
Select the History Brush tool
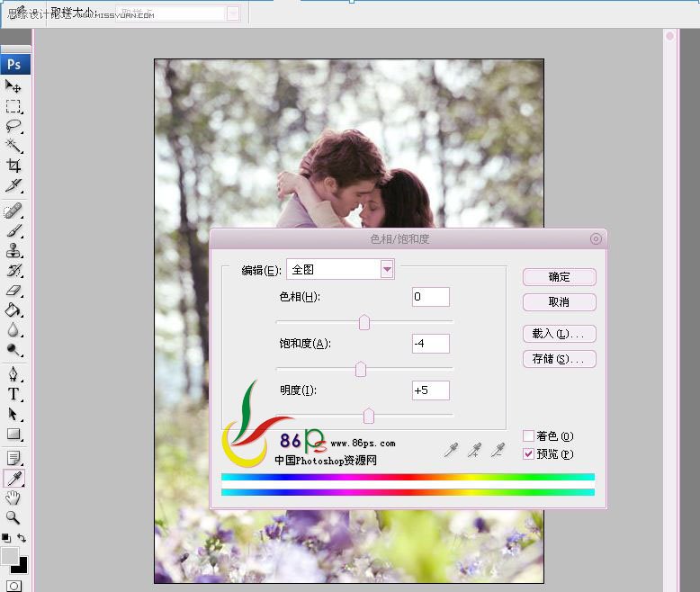tap(13, 270)
